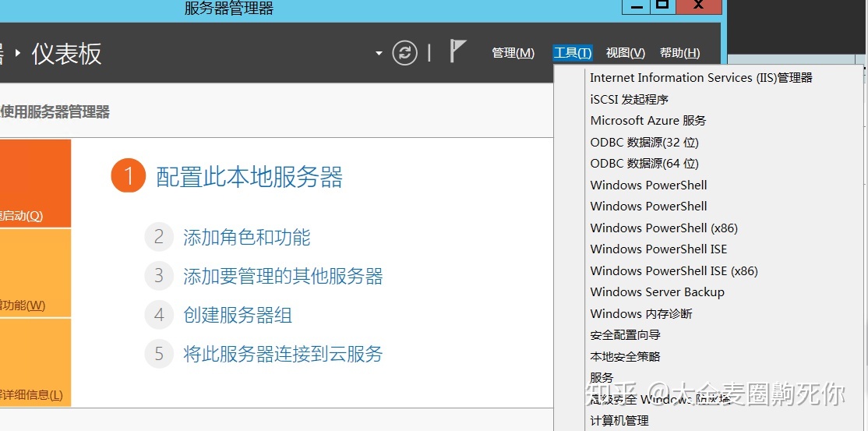Viewport: 868px width, 431px height.
Task: Click the 创建服务器组 link
Action: [238, 316]
